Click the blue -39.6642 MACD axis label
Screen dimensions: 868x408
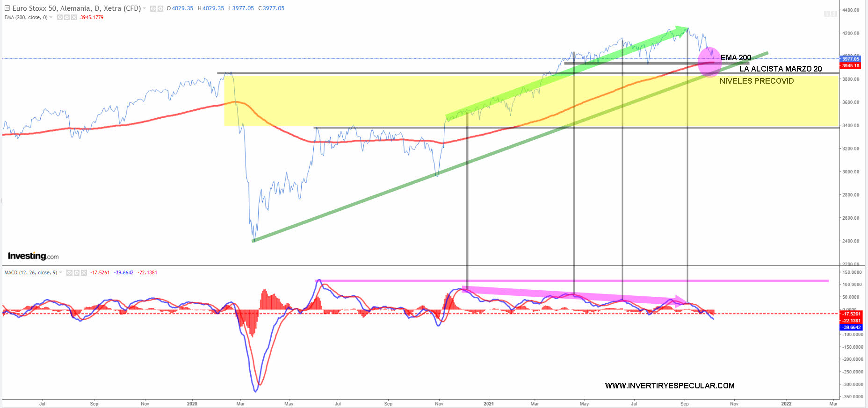(x=851, y=327)
